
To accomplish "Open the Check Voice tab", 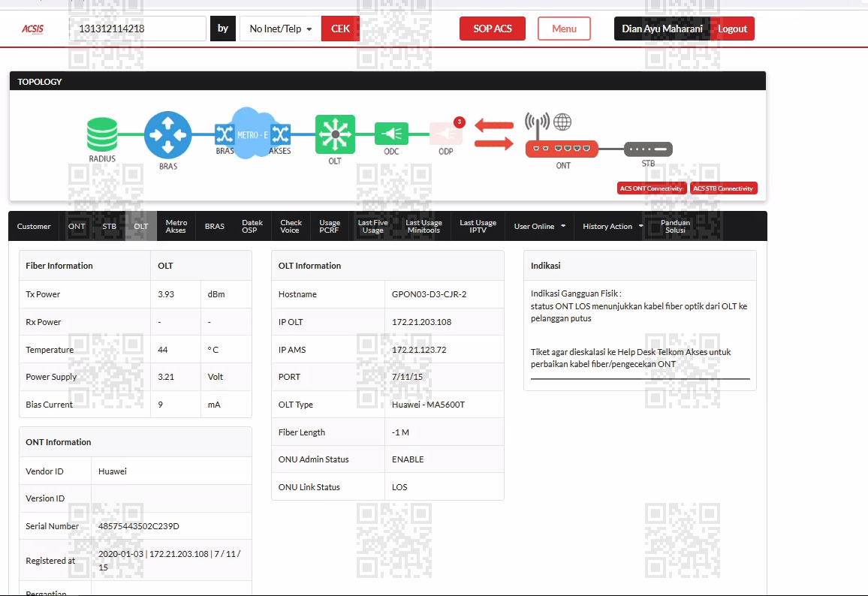I will [291, 227].
